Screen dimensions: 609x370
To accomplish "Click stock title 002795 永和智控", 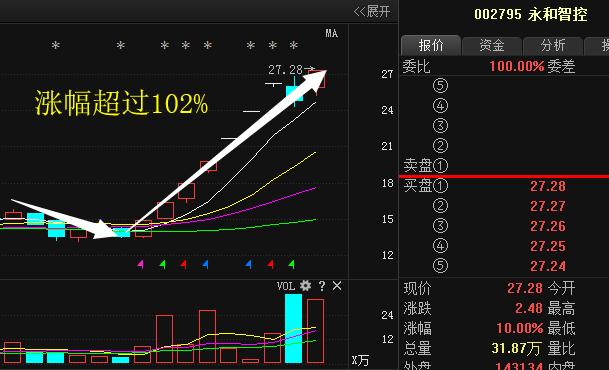I will [x=531, y=15].
